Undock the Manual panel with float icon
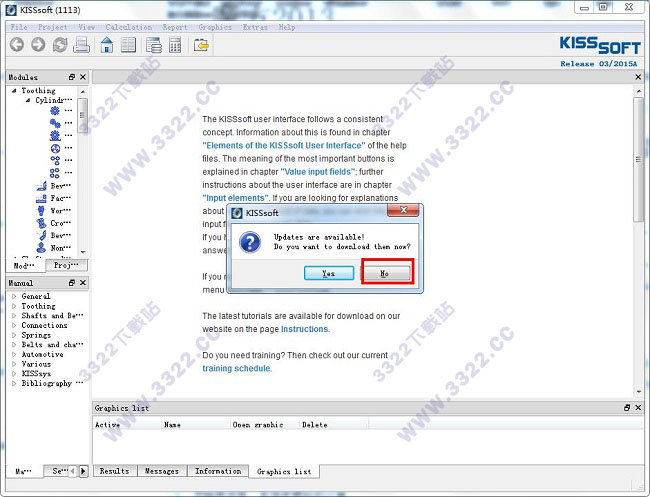Image resolution: width=650 pixels, height=497 pixels. coord(72,283)
